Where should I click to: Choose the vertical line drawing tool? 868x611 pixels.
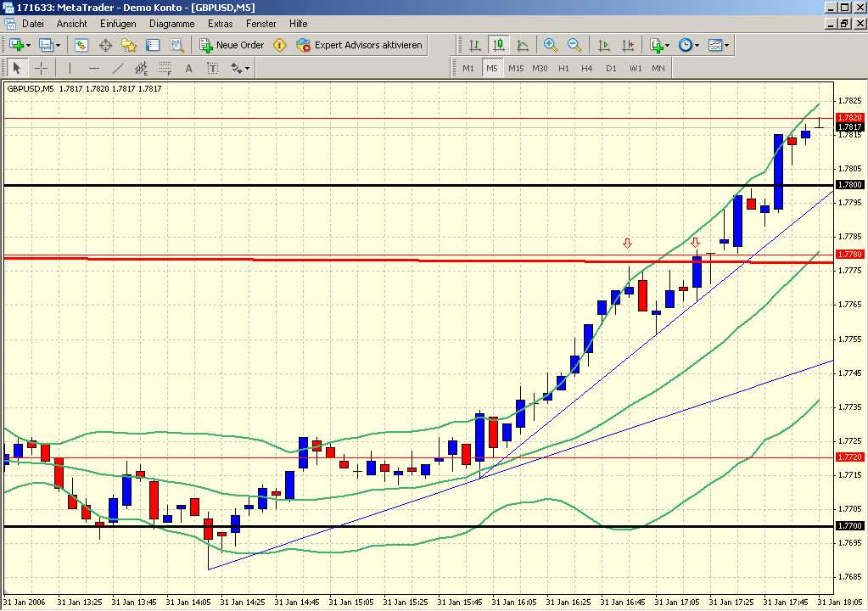(70, 68)
